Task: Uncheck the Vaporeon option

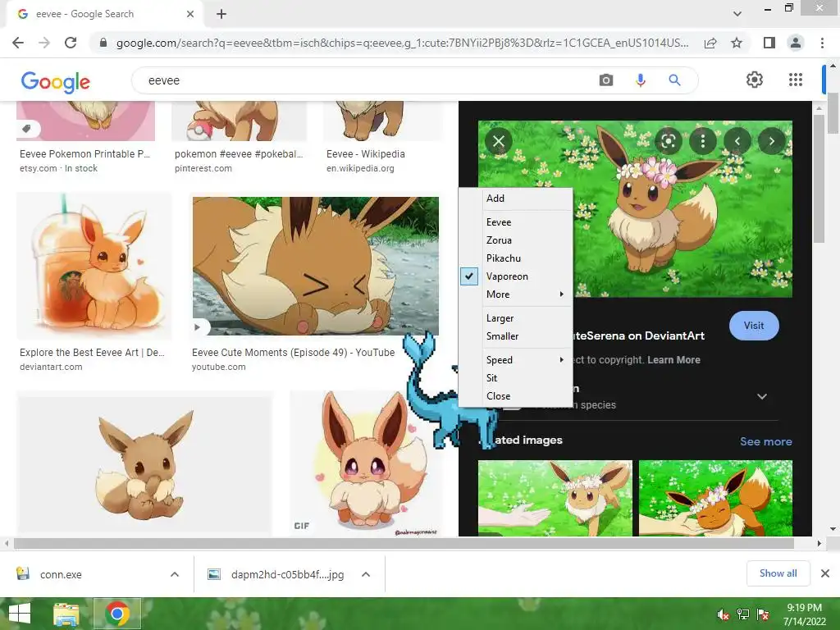Action: click(516, 276)
